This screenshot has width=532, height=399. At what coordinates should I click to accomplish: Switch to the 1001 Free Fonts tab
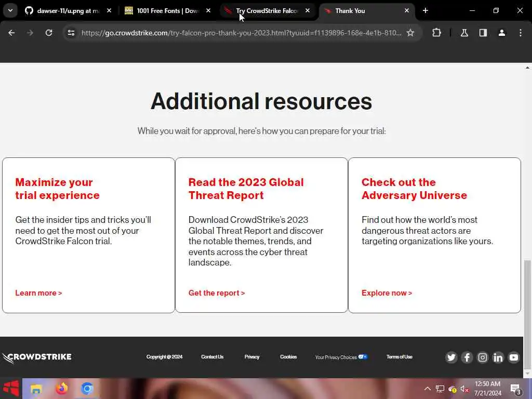pos(167,11)
